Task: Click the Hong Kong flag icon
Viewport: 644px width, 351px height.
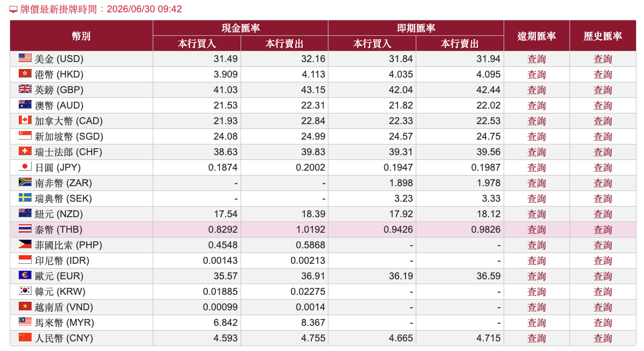Action: coord(25,73)
